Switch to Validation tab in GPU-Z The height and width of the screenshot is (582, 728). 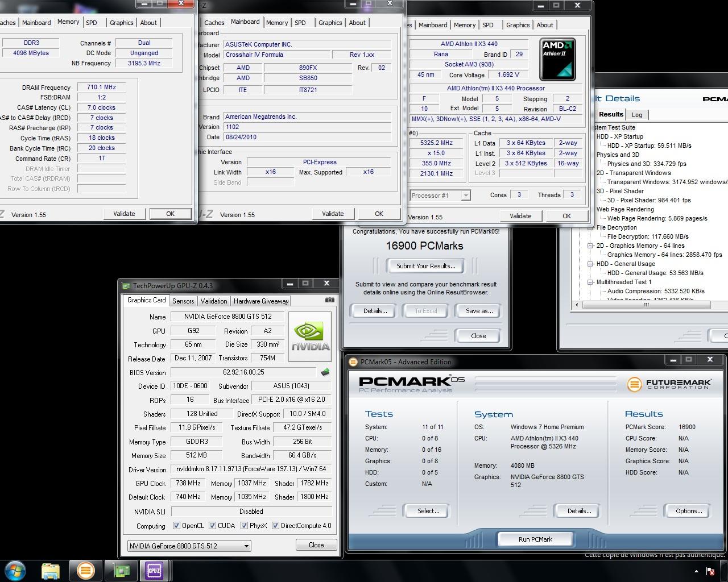tap(214, 301)
